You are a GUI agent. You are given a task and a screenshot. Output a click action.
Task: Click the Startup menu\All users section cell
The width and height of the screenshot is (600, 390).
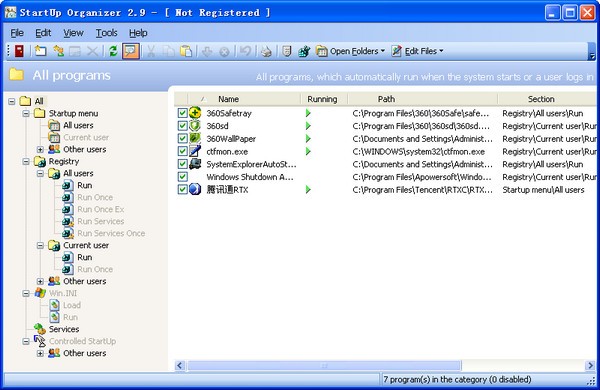(x=543, y=190)
